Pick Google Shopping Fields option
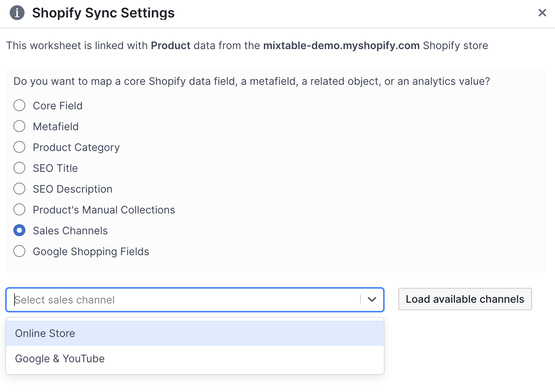555x392 pixels. 19,251
